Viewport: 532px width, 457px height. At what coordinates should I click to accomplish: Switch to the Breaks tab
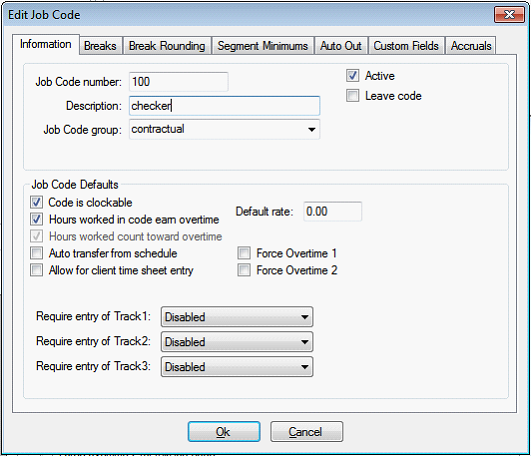point(100,46)
